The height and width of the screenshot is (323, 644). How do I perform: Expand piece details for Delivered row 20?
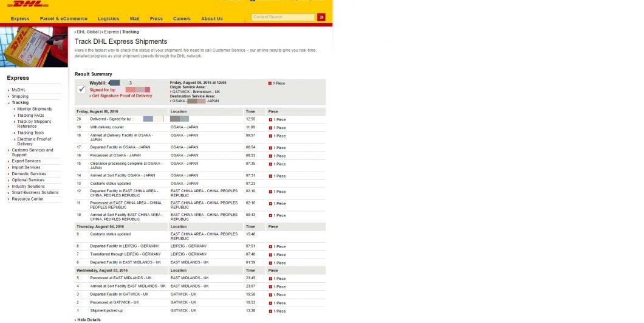[x=270, y=120]
